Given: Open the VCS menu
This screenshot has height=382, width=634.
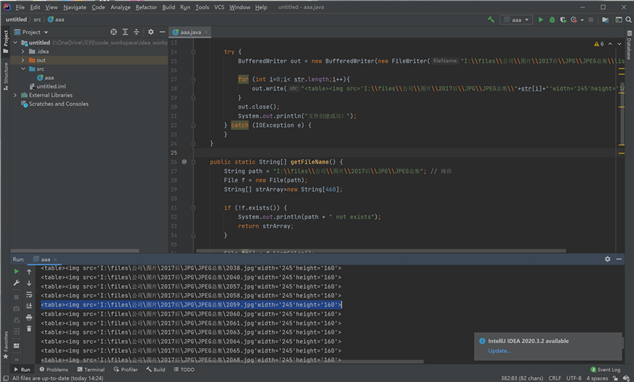Looking at the screenshot, I should click(x=219, y=7).
